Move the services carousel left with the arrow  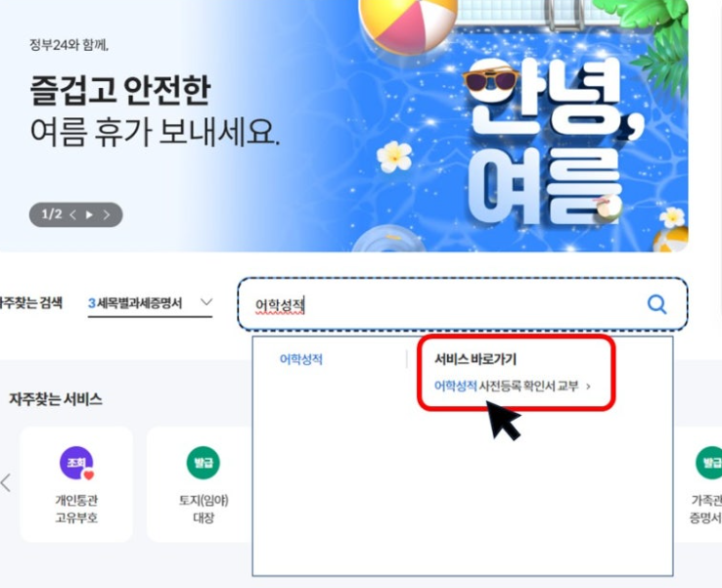click(6, 483)
